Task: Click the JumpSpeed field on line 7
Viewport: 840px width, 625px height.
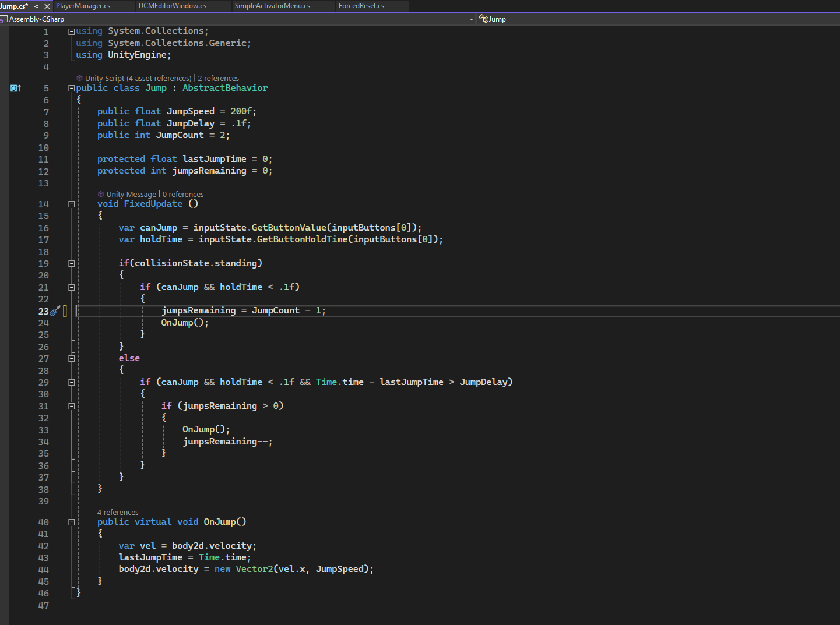Action: click(x=191, y=111)
